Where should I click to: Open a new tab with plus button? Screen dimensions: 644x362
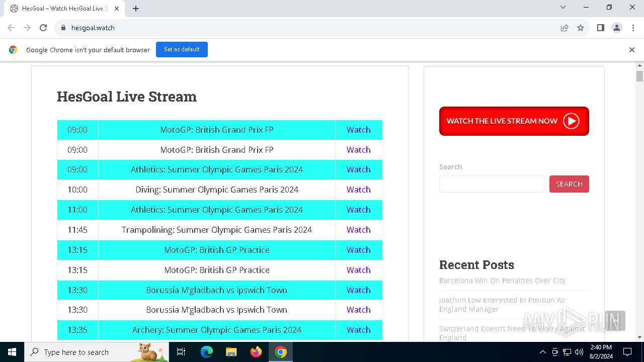pos(136,9)
